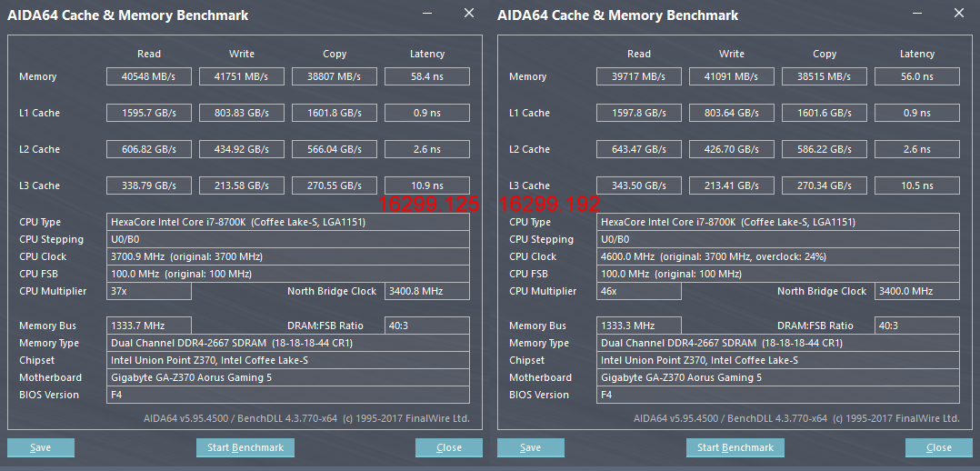Select the Read column header in left window
Image resolution: width=980 pixels, height=471 pixels.
point(149,54)
